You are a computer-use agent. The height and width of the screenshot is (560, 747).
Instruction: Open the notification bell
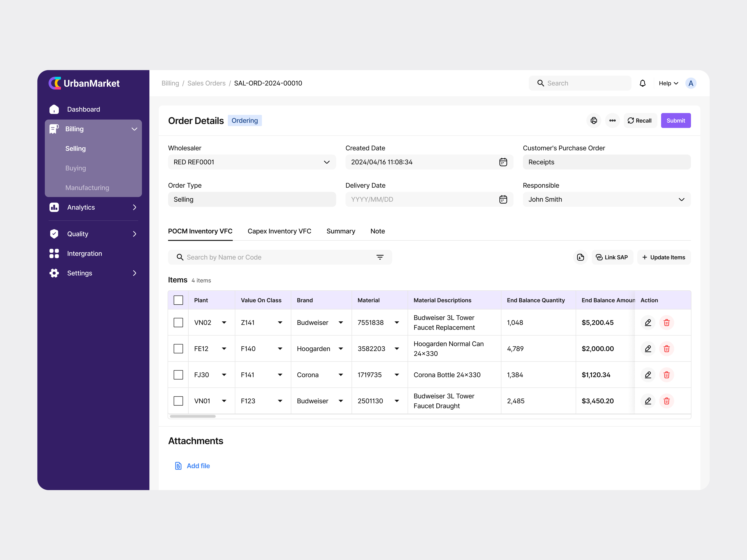pyautogui.click(x=643, y=83)
